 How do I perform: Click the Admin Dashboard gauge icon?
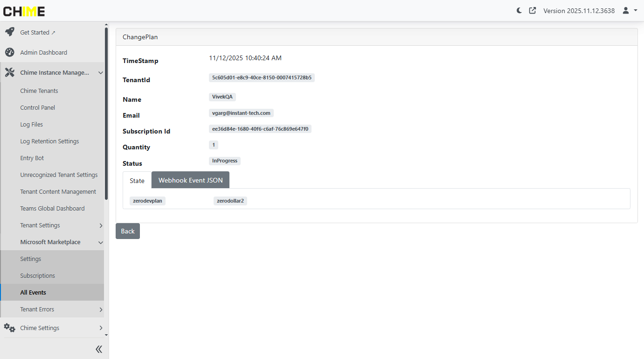[x=9, y=52]
